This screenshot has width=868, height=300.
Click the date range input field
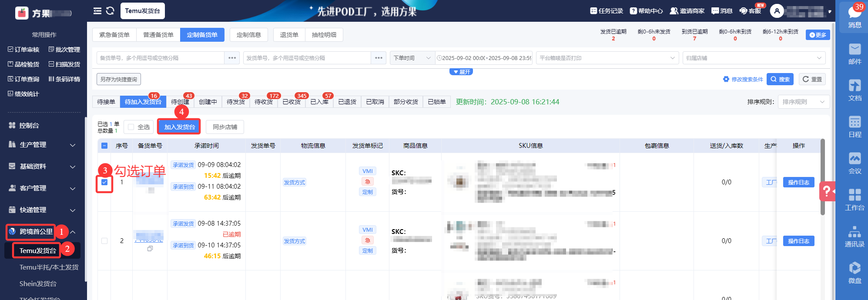coord(484,58)
